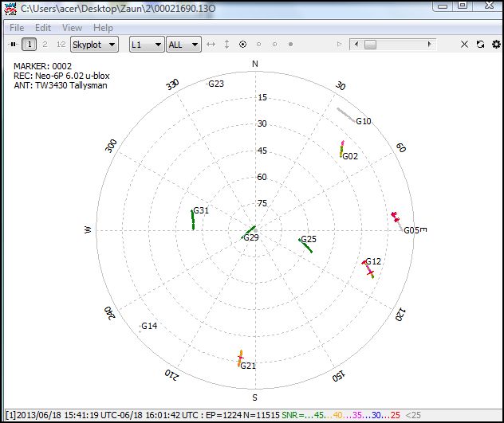Click the connect/pause icon at toolbar start
Screen dimensions: 504x423
tap(12, 45)
